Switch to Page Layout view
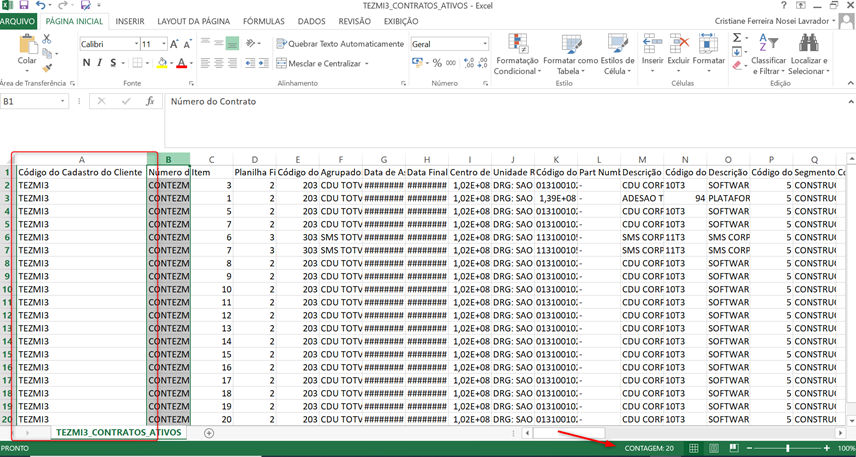This screenshot has height=457, width=856. 714,448
